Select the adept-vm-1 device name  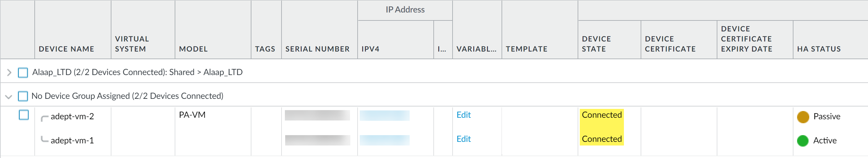click(72, 140)
